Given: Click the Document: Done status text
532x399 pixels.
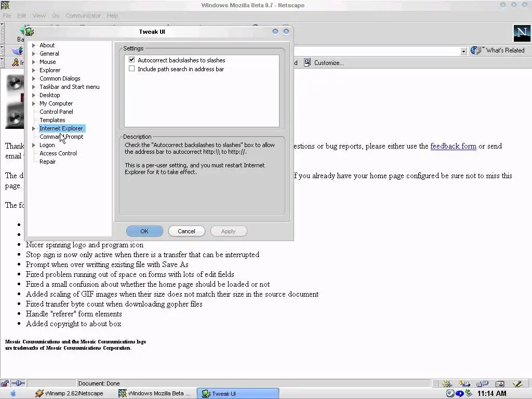Looking at the screenshot, I should [x=99, y=383].
